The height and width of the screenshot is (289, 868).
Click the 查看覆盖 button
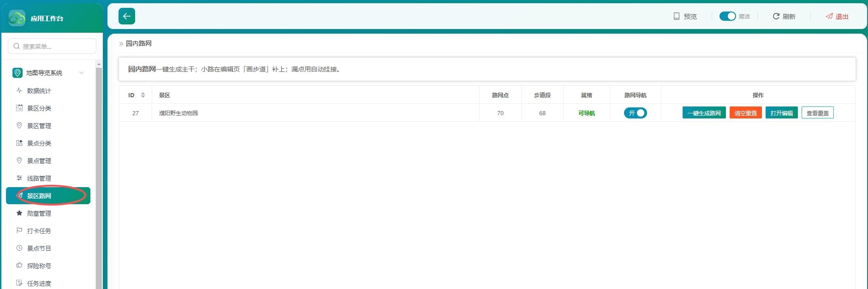point(818,113)
